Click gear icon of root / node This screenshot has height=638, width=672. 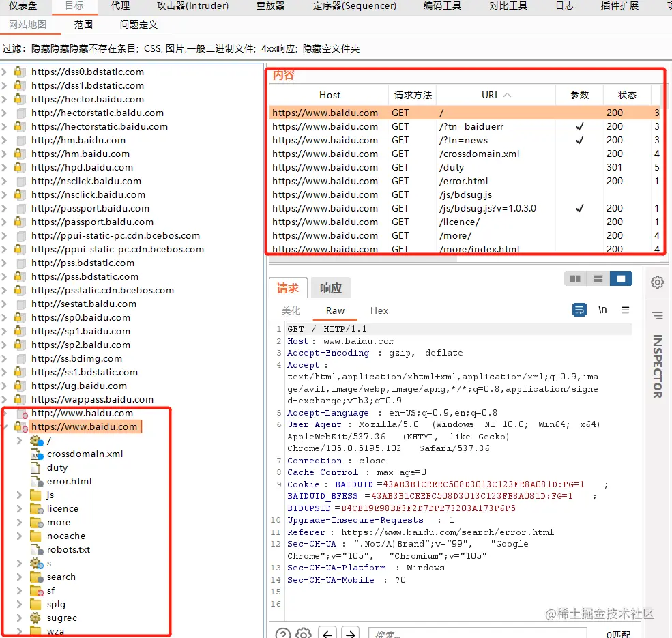pyautogui.click(x=36, y=440)
